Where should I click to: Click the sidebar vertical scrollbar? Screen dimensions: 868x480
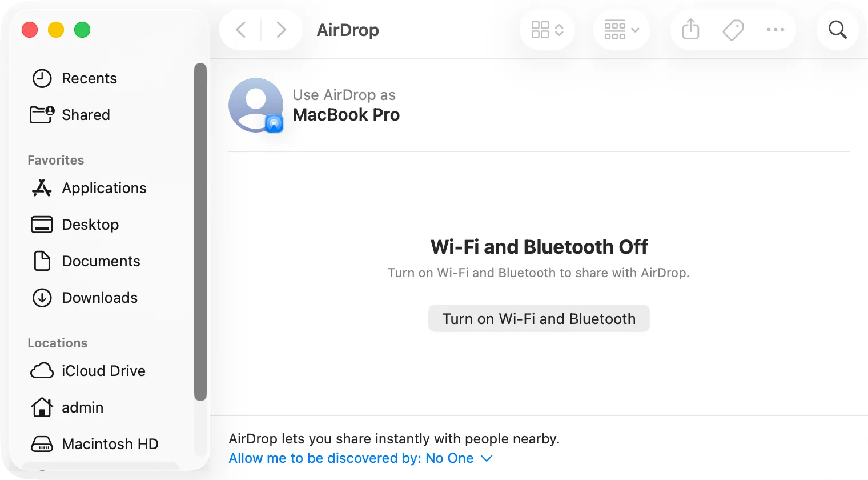pos(200,231)
